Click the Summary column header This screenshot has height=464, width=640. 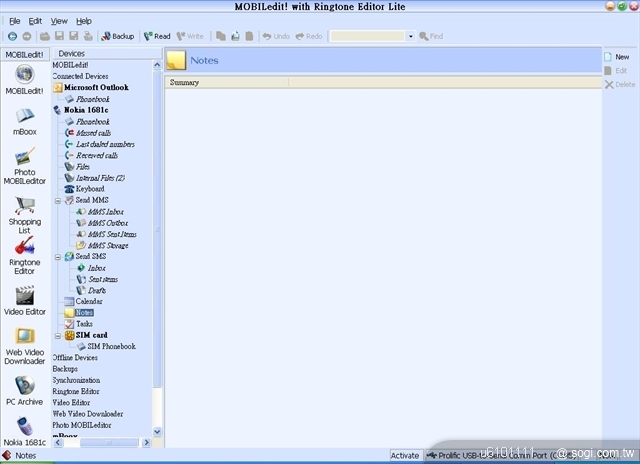click(x=227, y=82)
